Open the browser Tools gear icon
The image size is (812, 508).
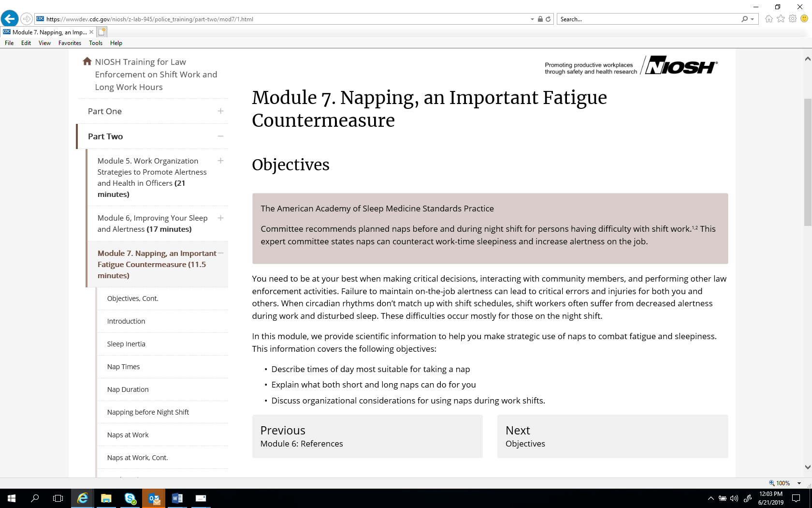click(x=793, y=19)
